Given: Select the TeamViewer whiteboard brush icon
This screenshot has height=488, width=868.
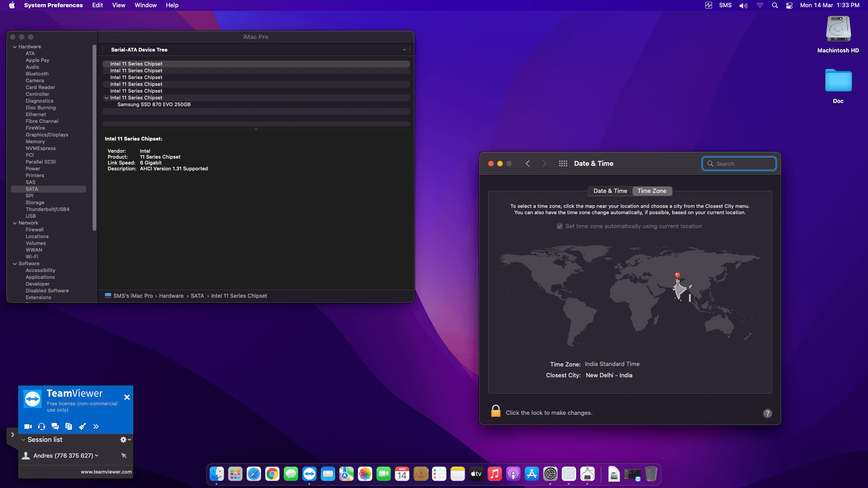Looking at the screenshot, I should point(82,426).
